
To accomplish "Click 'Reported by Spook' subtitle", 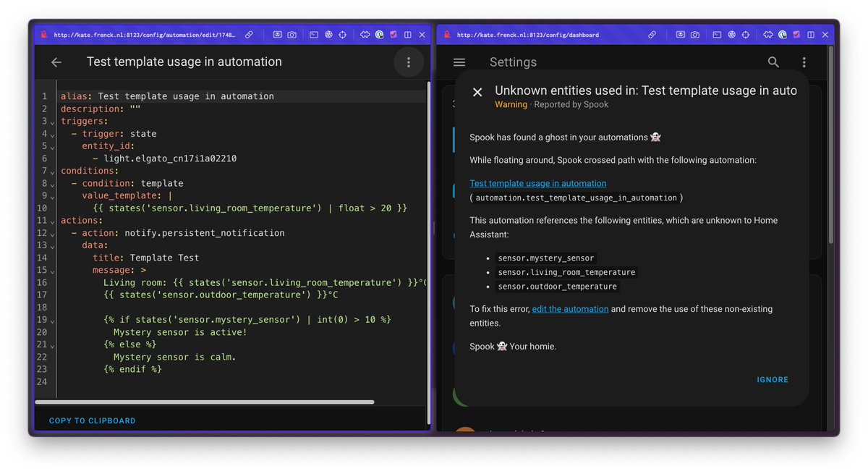I will pyautogui.click(x=571, y=105).
